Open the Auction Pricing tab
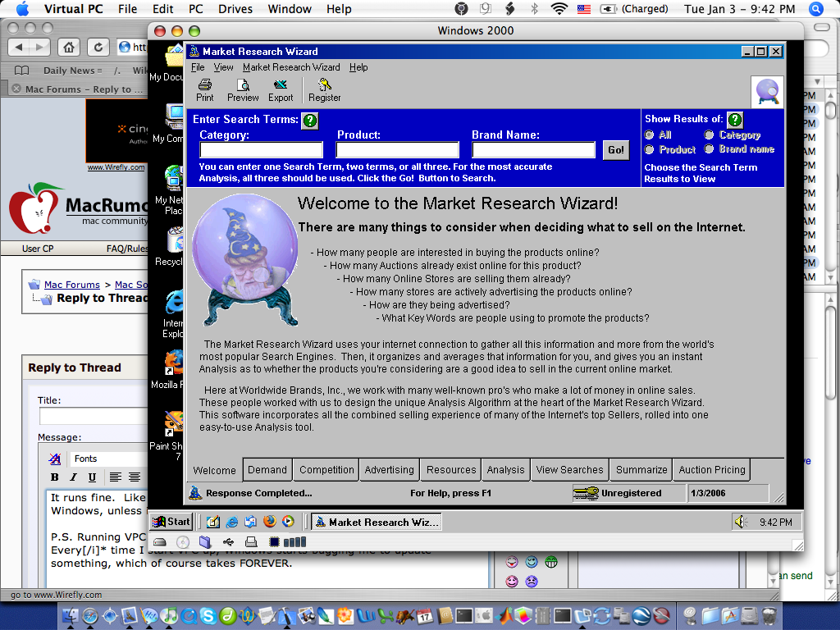The width and height of the screenshot is (840, 630). pos(712,470)
